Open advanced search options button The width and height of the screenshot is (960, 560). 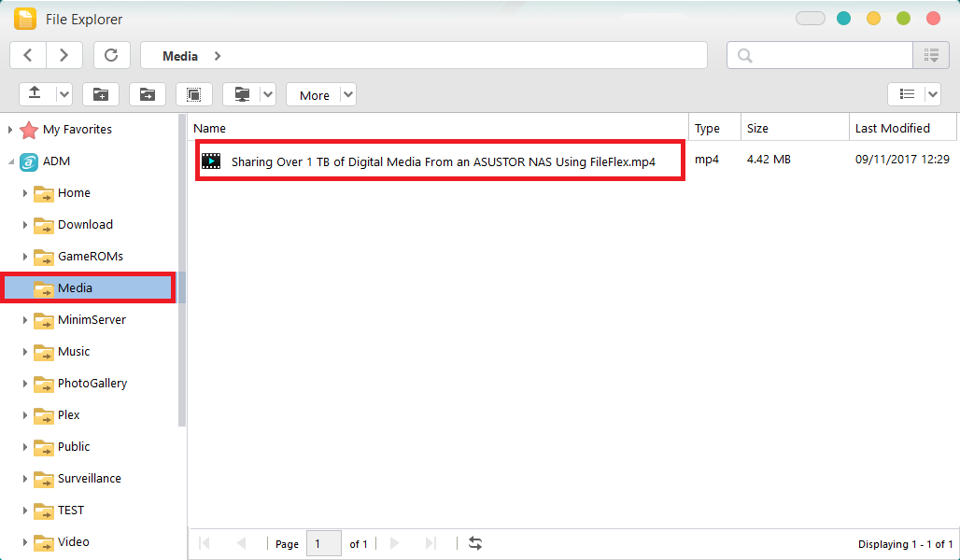pyautogui.click(x=930, y=55)
